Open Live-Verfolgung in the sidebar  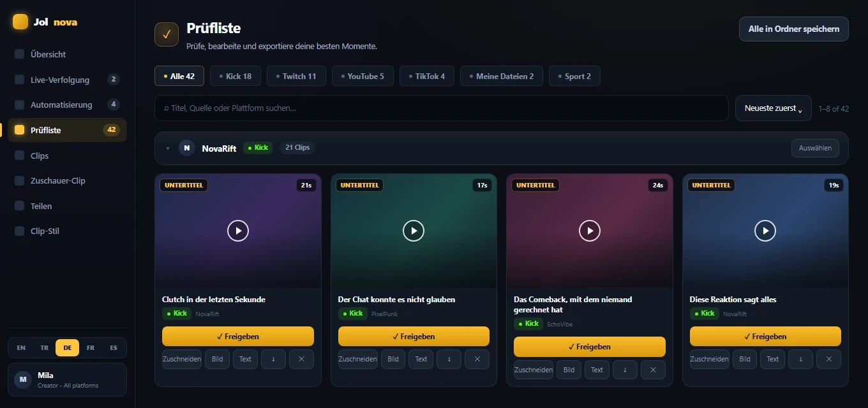click(67, 80)
